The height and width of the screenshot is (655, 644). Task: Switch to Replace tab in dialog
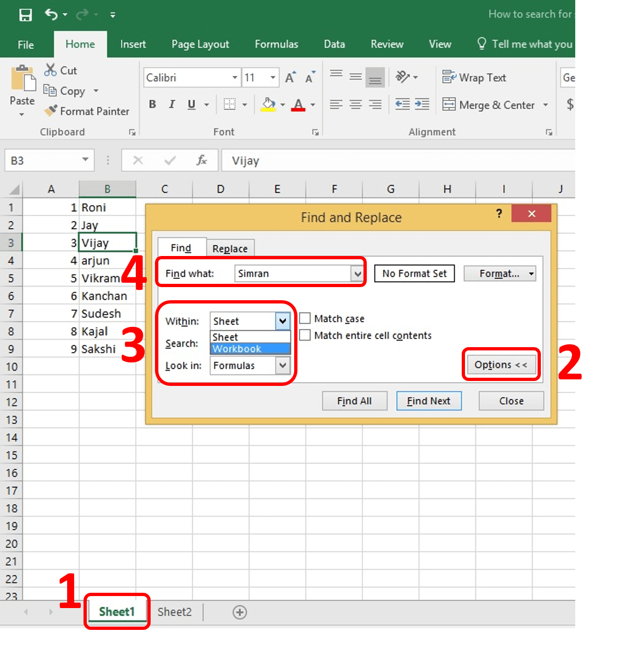point(230,248)
